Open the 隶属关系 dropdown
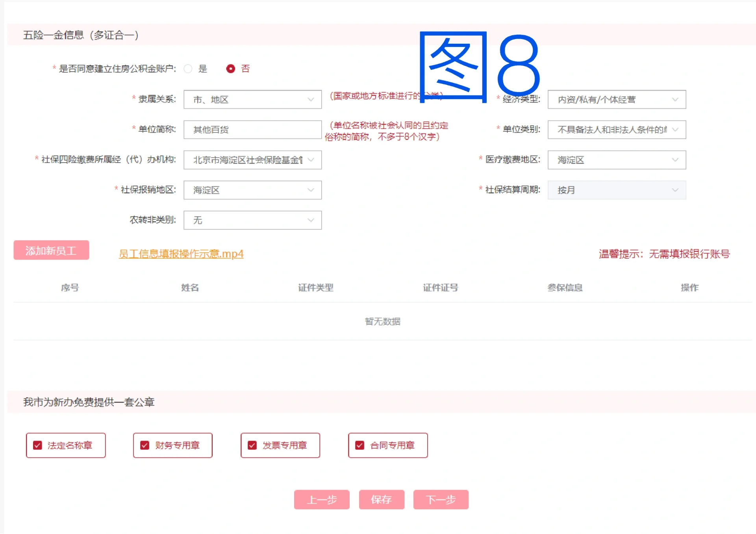 [x=252, y=100]
